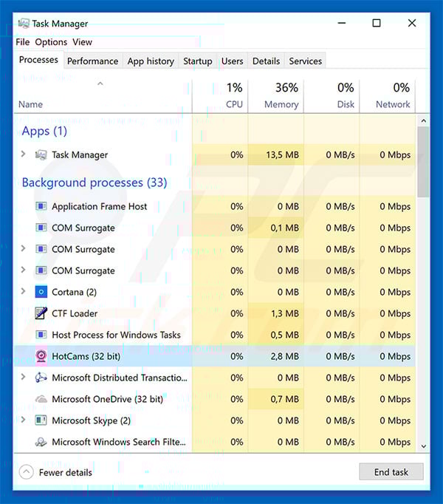The height and width of the screenshot is (504, 443).
Task: Click OneDrive 0,7 MB memory value
Action: [x=284, y=399]
